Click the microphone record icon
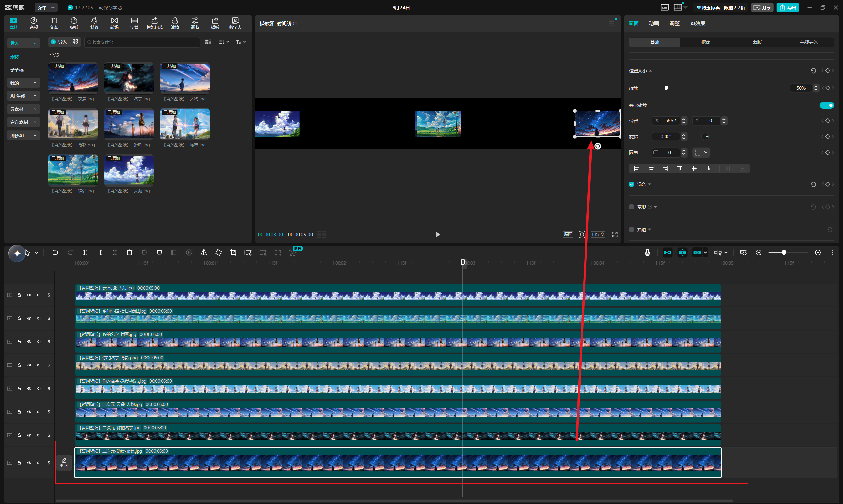 (647, 252)
